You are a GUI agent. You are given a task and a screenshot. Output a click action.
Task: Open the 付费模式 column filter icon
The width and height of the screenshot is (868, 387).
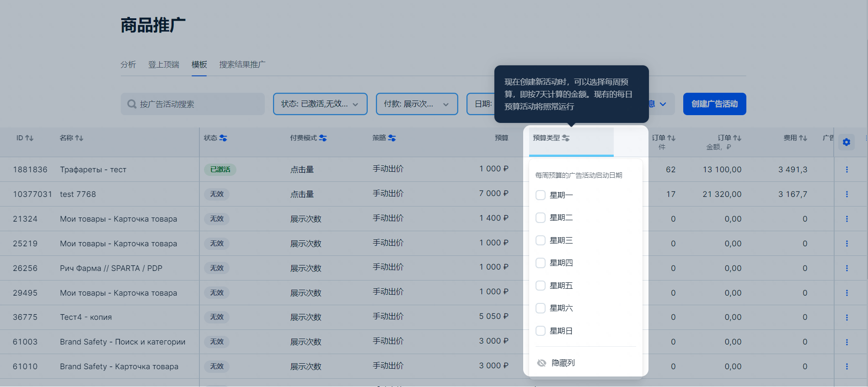click(323, 138)
